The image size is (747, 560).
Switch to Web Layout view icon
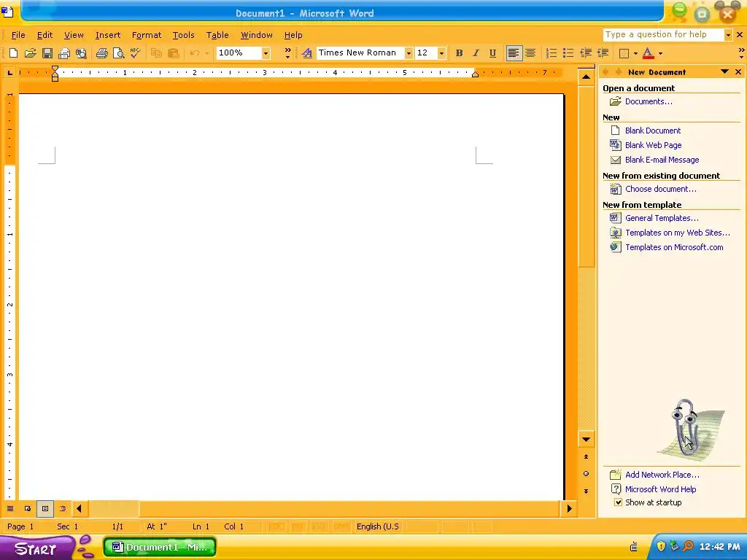tap(28, 508)
